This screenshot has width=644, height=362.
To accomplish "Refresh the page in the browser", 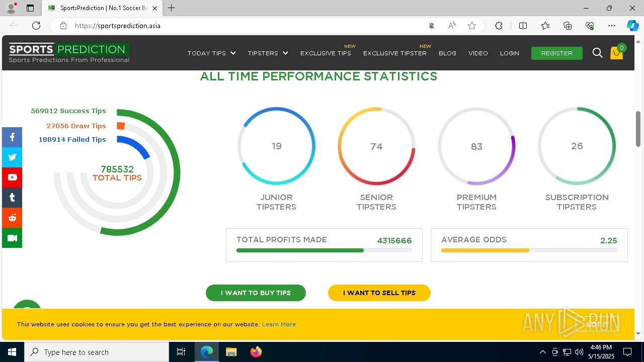I will [36, 26].
